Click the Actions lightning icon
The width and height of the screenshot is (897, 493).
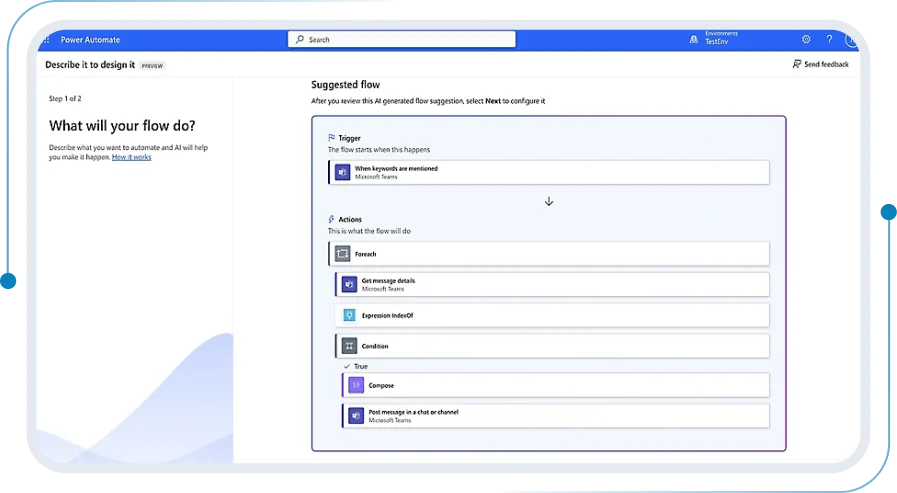pyautogui.click(x=331, y=219)
